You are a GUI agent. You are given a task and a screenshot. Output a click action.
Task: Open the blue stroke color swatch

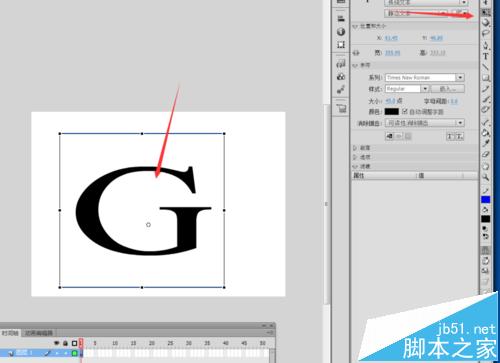[x=486, y=200]
